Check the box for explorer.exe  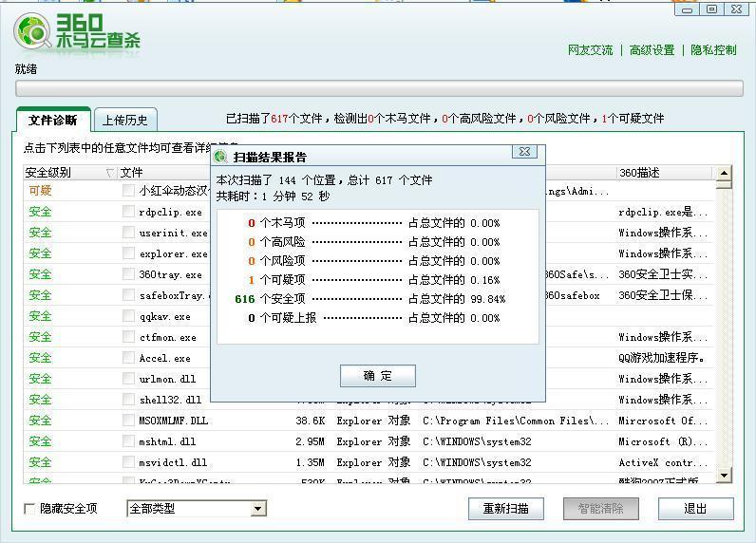[128, 253]
